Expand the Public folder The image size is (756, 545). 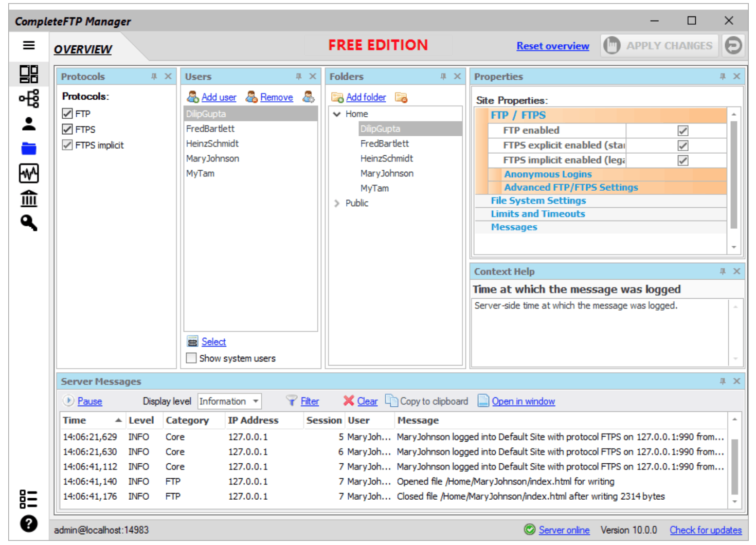(x=337, y=203)
